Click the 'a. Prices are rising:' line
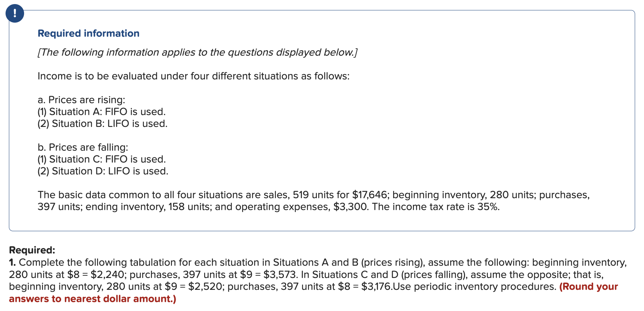Viewport: 644px width, 311px height. click(82, 100)
